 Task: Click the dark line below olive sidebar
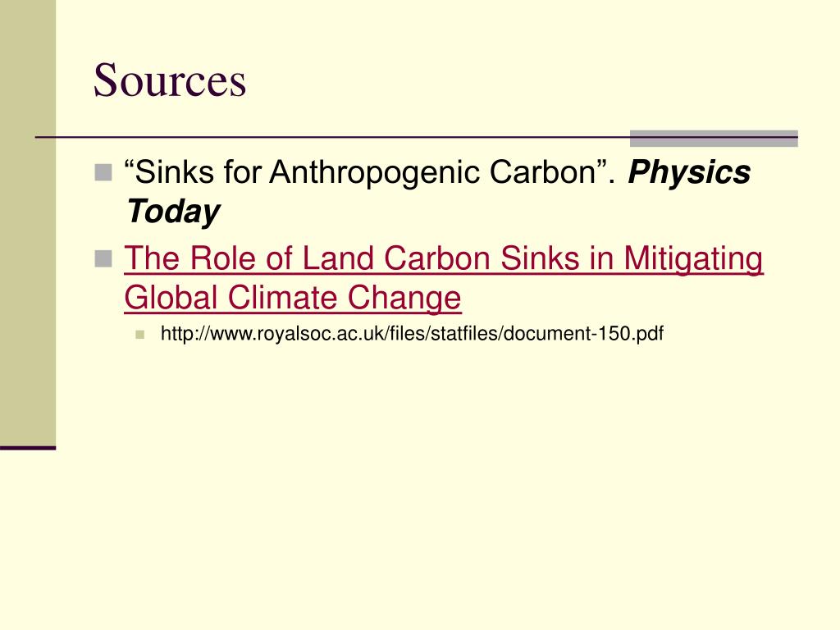pyautogui.click(x=28, y=448)
